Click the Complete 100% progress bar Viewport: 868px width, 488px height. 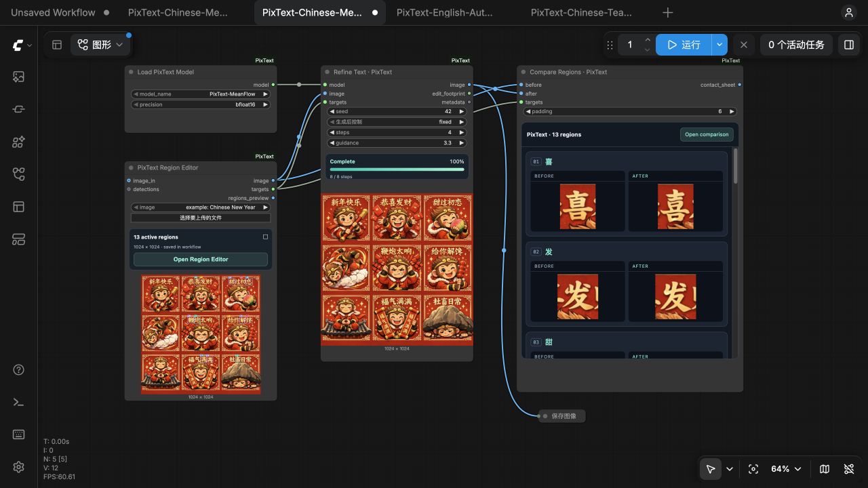(397, 169)
